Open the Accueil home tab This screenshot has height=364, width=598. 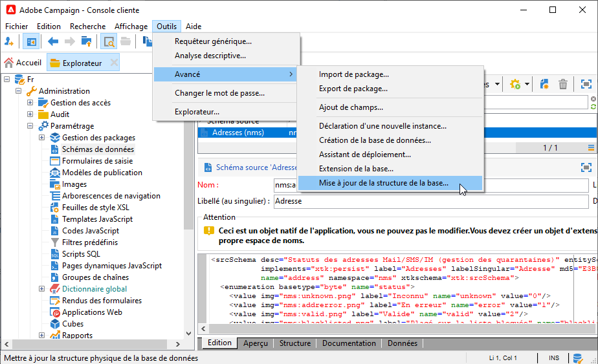click(23, 63)
